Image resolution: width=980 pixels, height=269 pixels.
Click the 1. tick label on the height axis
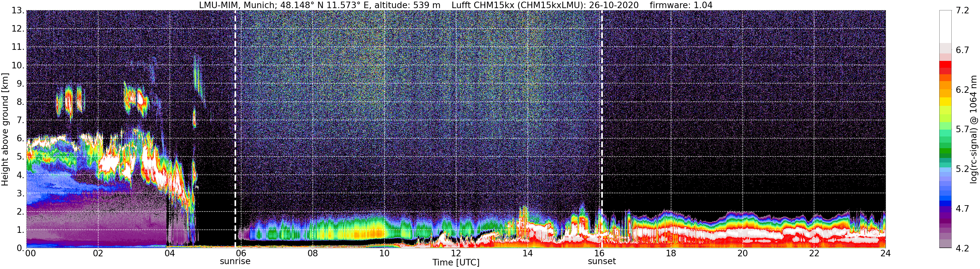pyautogui.click(x=20, y=229)
